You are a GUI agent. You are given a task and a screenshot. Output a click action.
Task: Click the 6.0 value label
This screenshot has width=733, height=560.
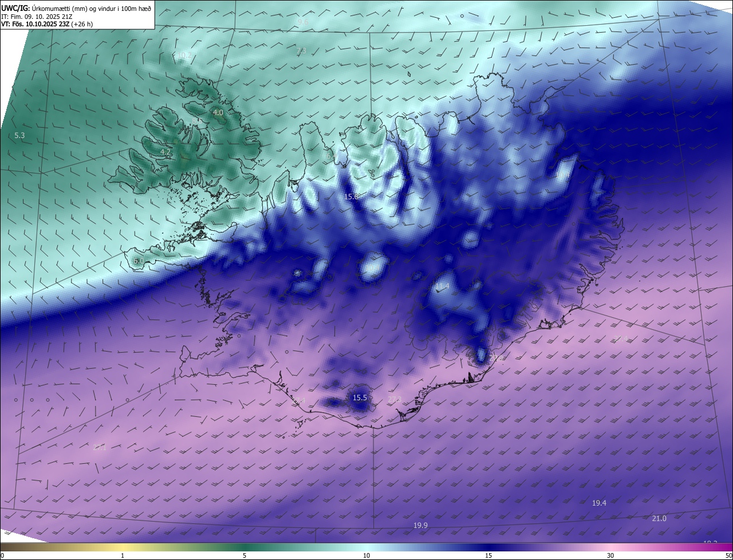click(138, 261)
